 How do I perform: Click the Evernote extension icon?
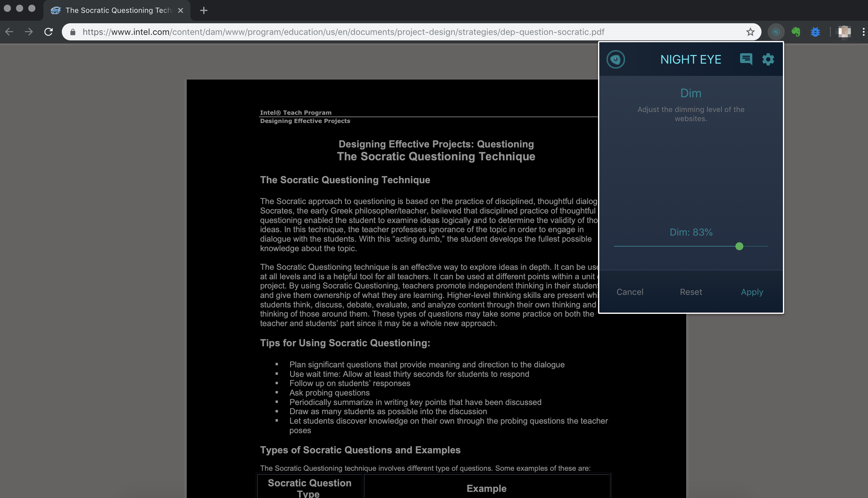796,32
